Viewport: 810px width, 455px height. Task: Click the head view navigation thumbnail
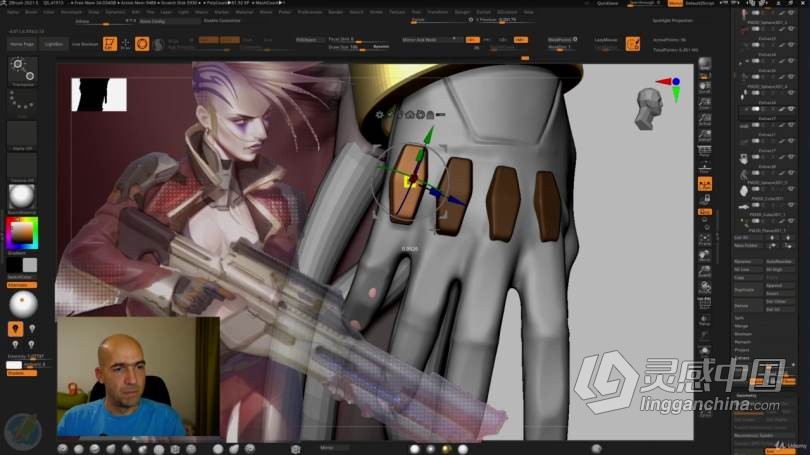[648, 109]
